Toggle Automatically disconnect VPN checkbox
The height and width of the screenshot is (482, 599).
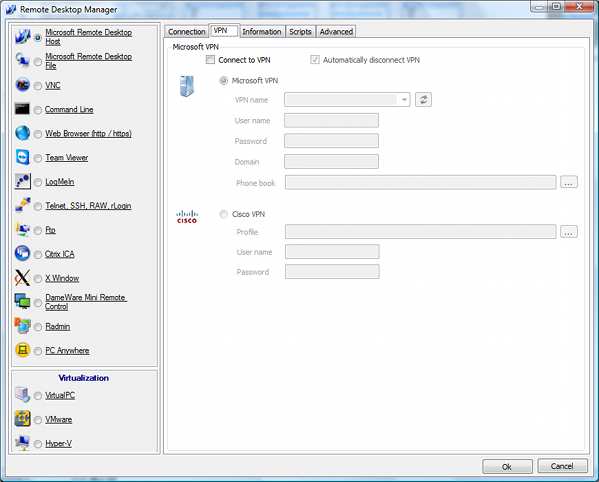pos(315,60)
